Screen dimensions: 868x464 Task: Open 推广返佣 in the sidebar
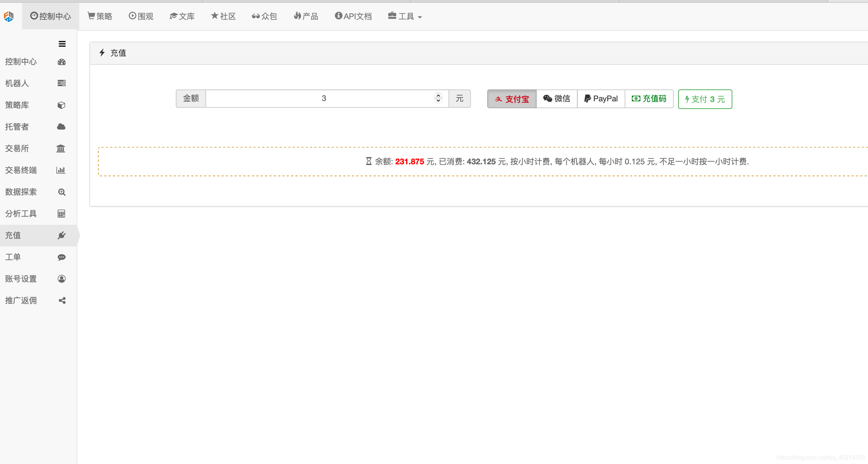click(x=38, y=300)
